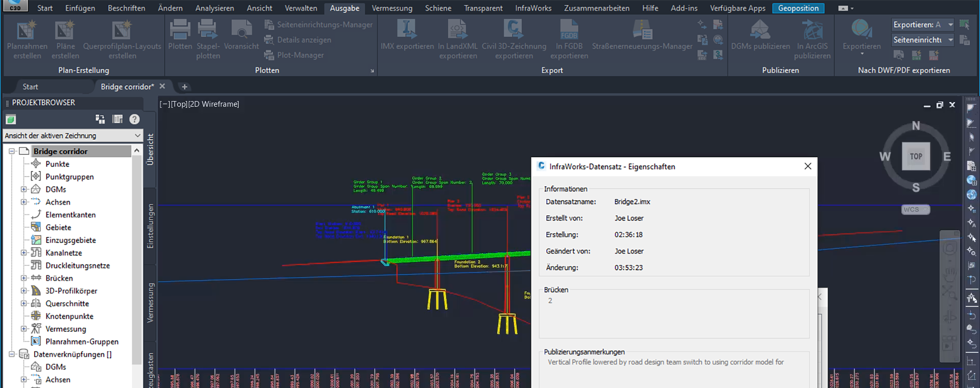Switch to the Einfügen ribbon tab
The width and height of the screenshot is (980, 388).
80,8
